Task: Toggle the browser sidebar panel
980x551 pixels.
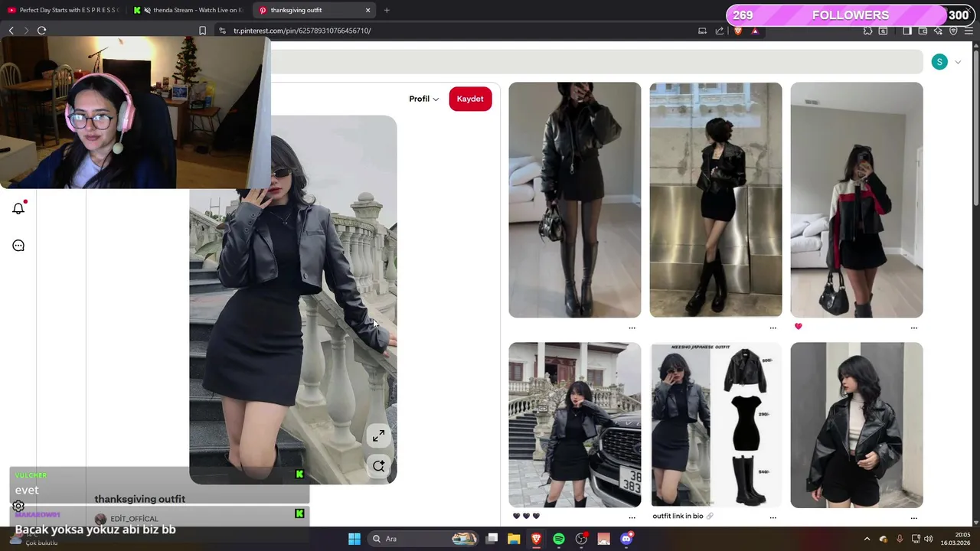Action: tap(907, 31)
